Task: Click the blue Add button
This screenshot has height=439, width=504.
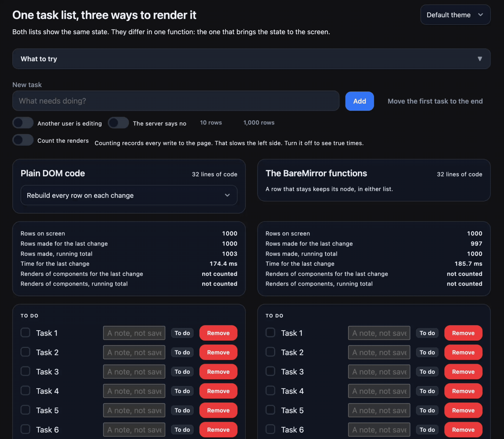Action: coord(359,101)
